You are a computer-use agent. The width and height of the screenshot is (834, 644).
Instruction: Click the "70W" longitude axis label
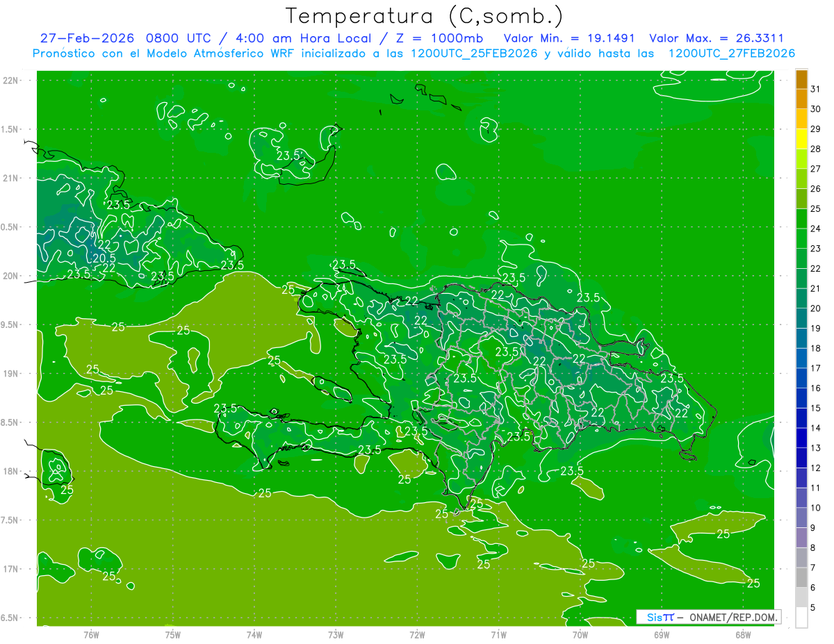tap(580, 635)
